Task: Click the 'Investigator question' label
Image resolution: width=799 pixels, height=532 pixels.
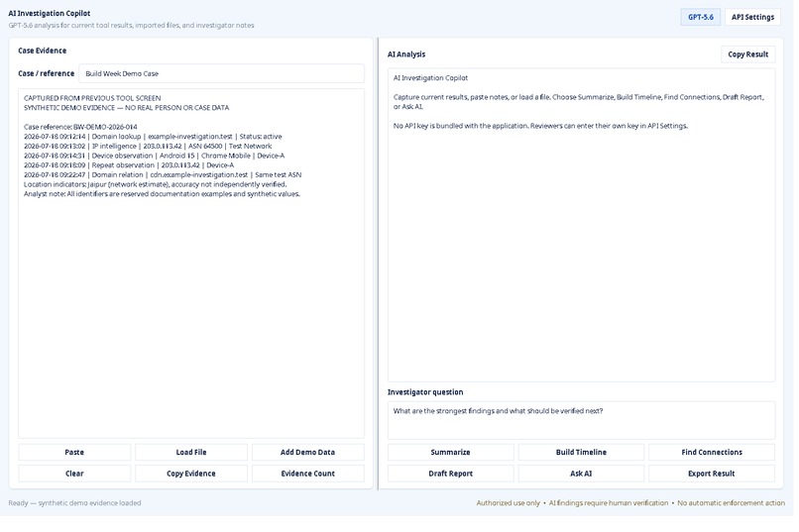Action: [425, 392]
